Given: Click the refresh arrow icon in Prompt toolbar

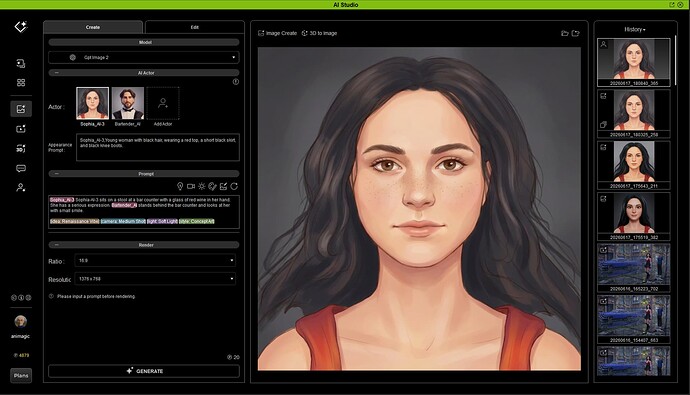Looking at the screenshot, I should pos(234,187).
